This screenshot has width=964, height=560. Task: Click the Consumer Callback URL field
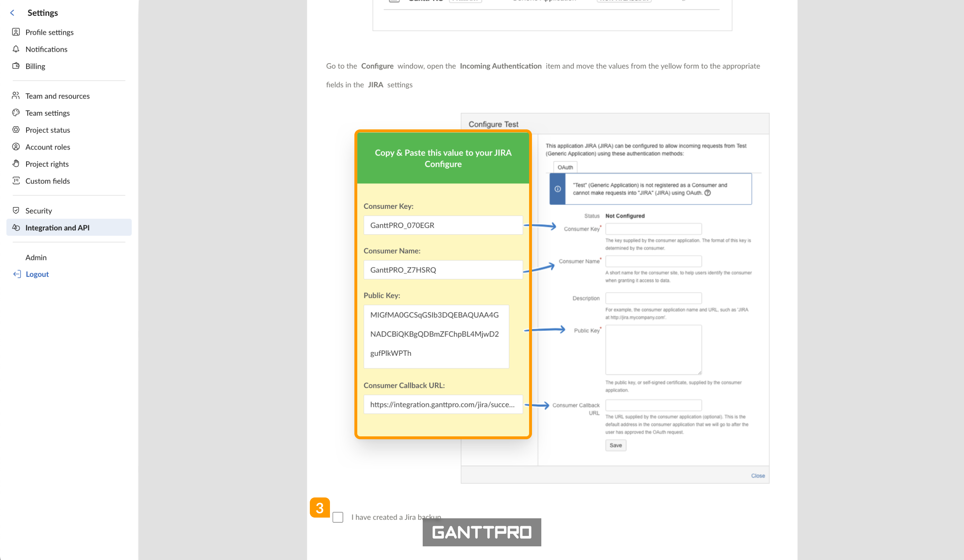tap(443, 404)
